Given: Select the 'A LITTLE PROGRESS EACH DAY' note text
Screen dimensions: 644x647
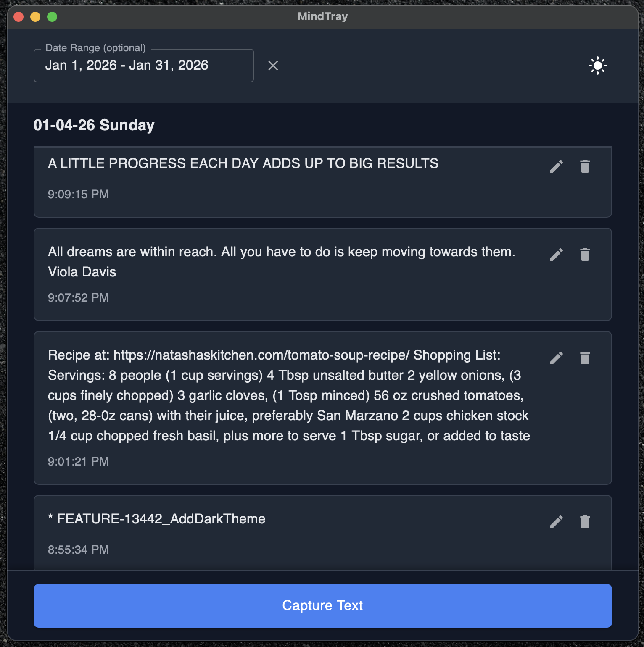Looking at the screenshot, I should point(243,163).
